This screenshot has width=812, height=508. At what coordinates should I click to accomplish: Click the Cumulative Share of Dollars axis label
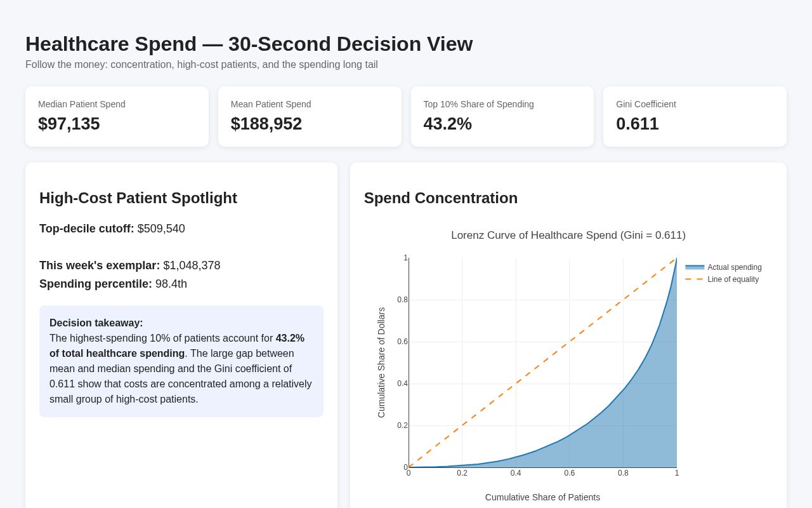tap(381, 363)
